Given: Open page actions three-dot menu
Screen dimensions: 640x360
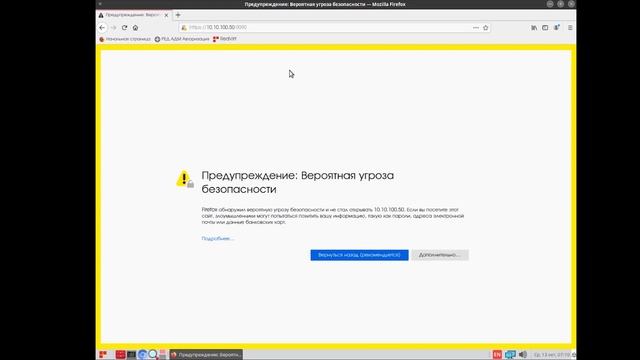Looking at the screenshot, I should [476, 28].
